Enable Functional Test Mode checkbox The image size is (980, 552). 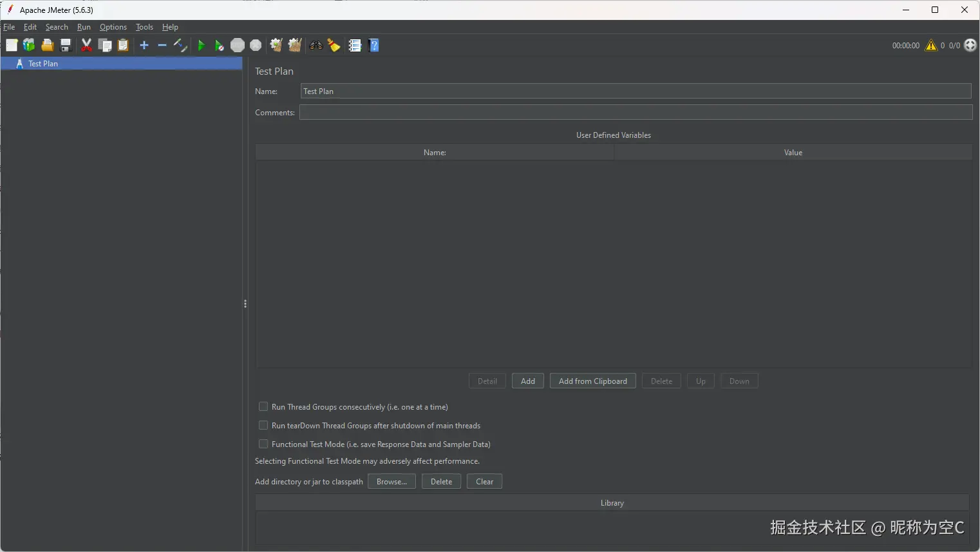coord(263,444)
